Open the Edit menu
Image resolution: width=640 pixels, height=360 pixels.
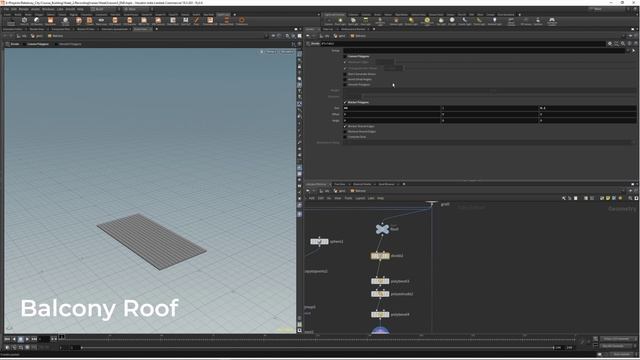[x=14, y=9]
